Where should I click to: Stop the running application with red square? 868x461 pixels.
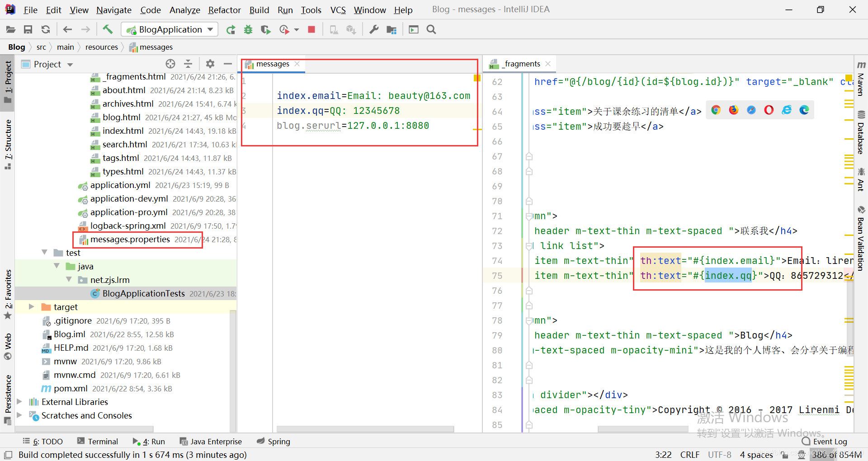311,29
